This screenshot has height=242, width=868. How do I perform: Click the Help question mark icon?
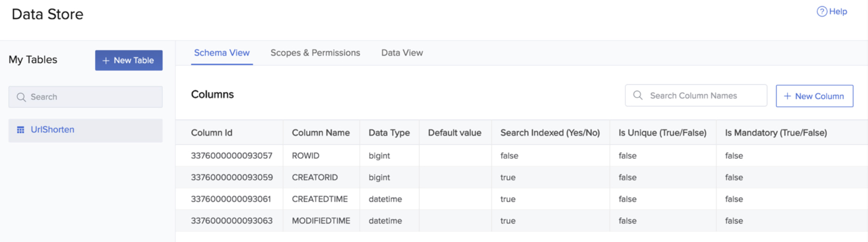[x=821, y=12]
